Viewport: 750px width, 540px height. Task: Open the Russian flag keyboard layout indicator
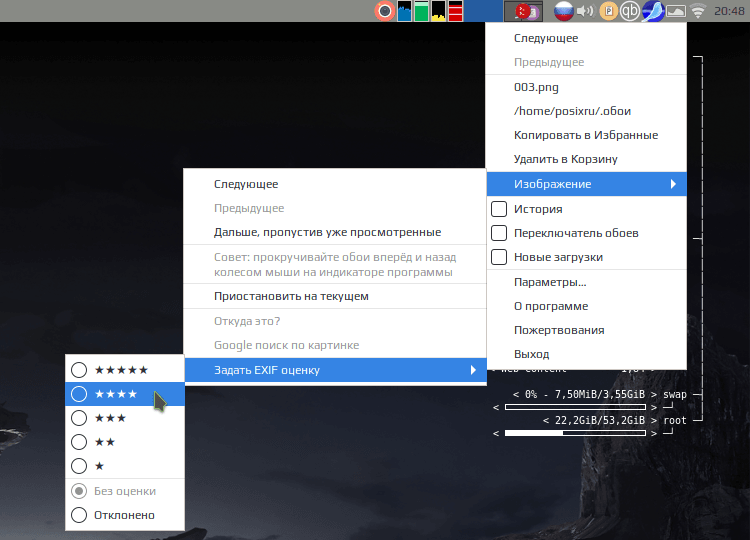point(563,11)
